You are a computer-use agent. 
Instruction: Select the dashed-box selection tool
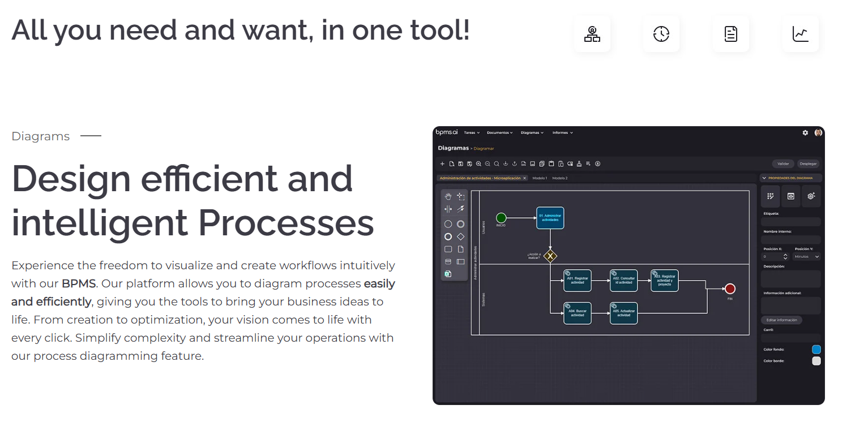pyautogui.click(x=461, y=196)
